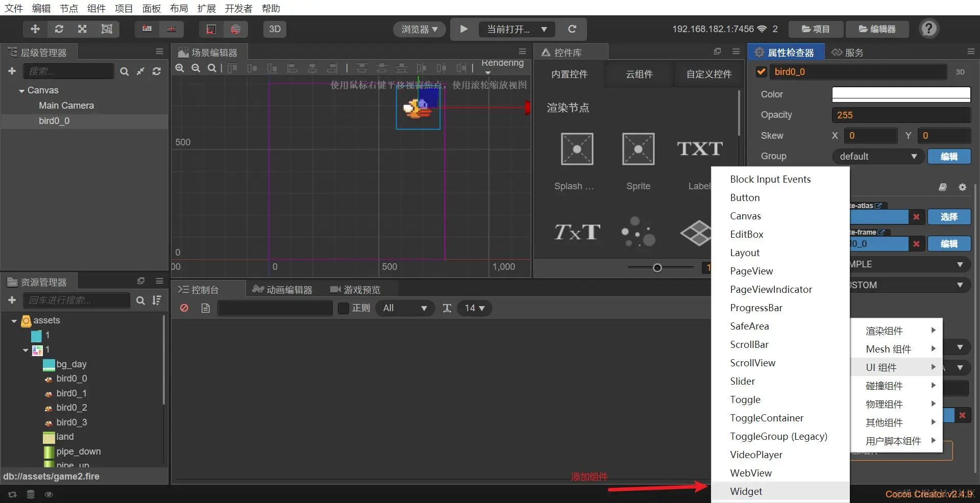Screen dimensions: 980x503
Task: Add a Sprite node from widget library
Action: [x=638, y=161]
